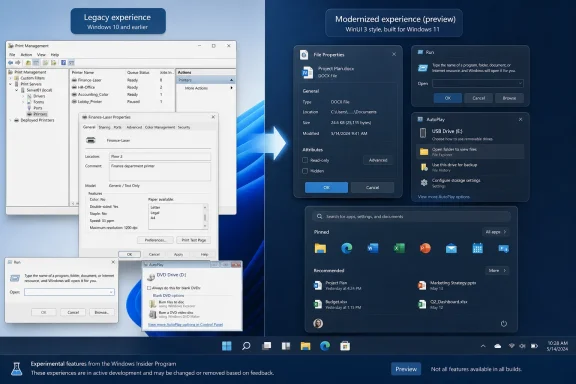Click the Paper available list scrollbar

pyautogui.click(x=205, y=217)
